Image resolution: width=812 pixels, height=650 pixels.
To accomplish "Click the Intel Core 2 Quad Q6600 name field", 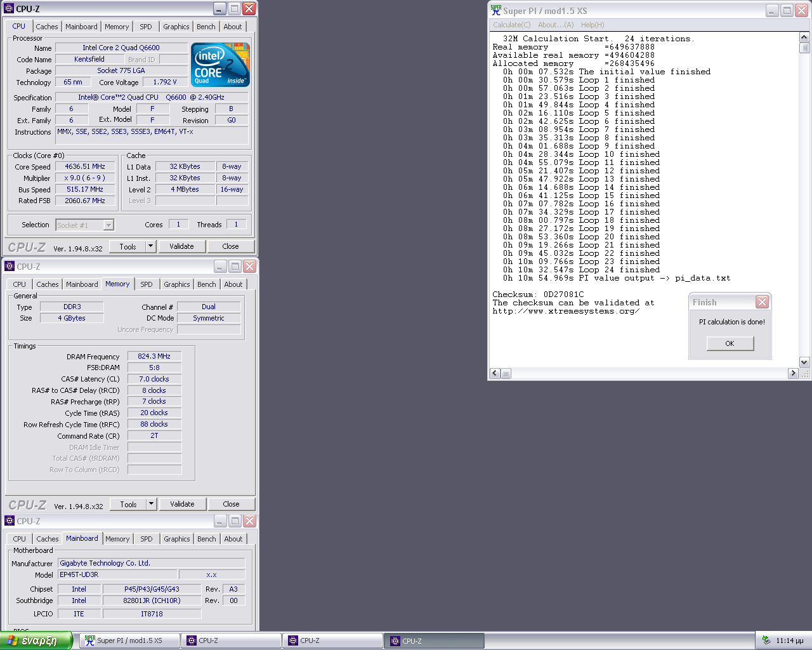I will [121, 48].
